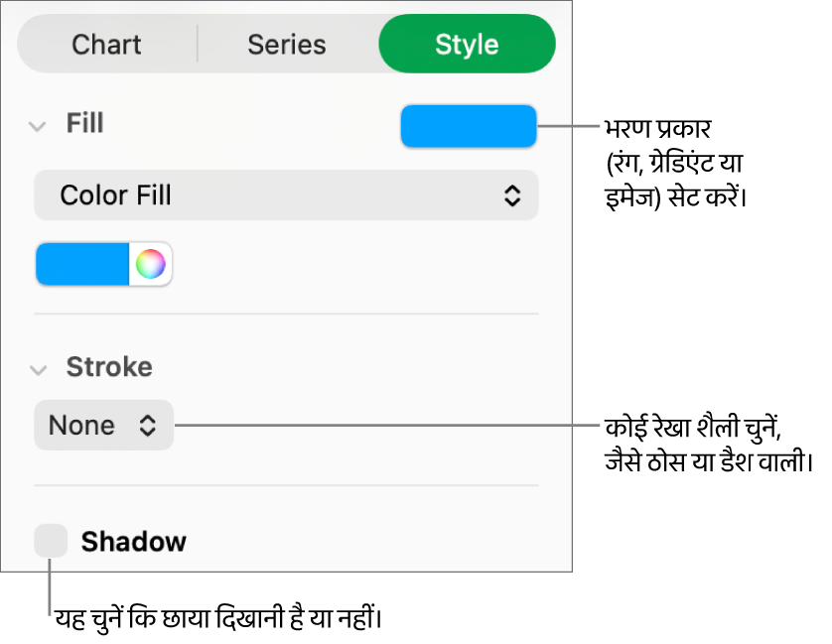Switch to the Chart tab
832x644 pixels.
(106, 45)
